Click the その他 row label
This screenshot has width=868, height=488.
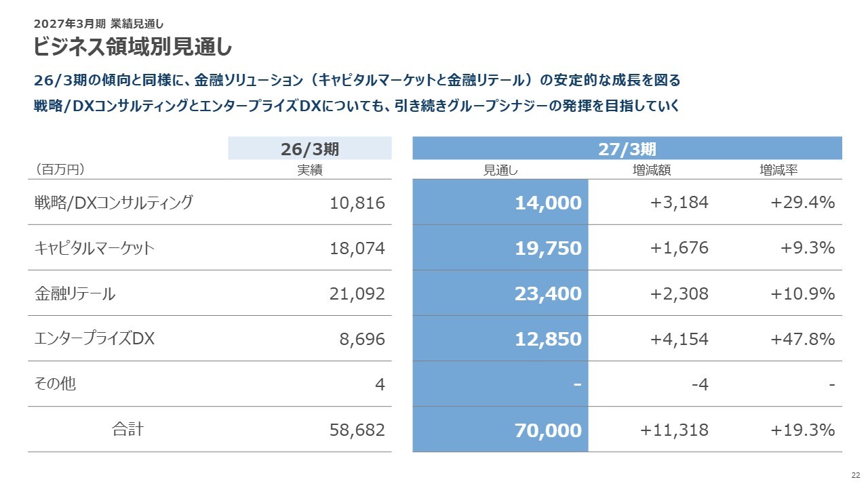coord(55,384)
